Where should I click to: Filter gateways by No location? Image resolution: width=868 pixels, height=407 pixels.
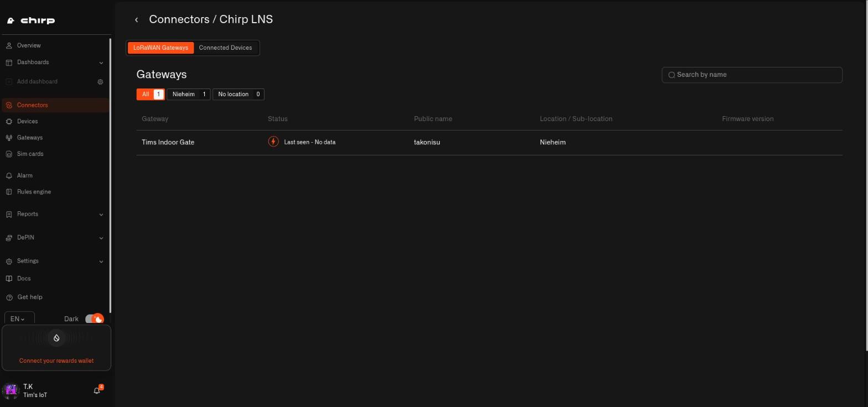click(238, 94)
